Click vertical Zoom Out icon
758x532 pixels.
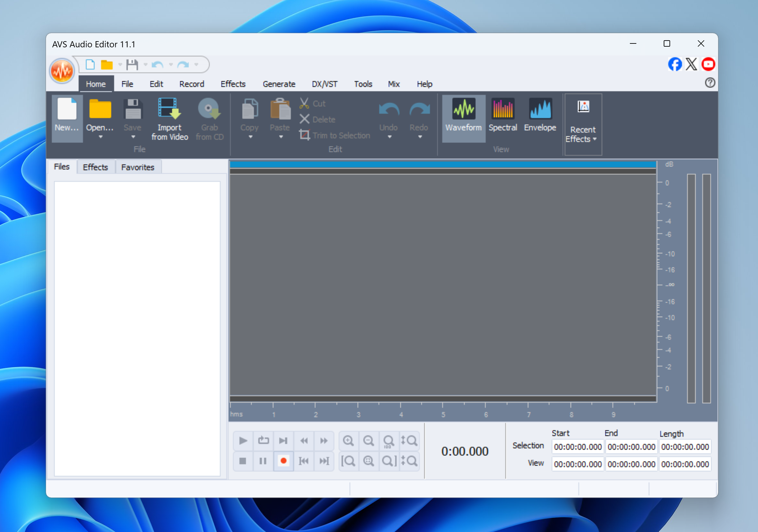(x=409, y=461)
